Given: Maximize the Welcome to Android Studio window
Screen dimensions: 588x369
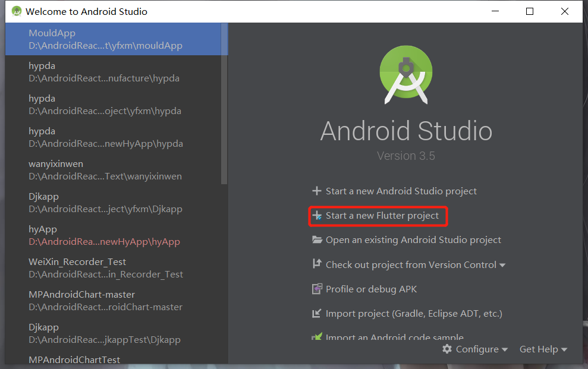Looking at the screenshot, I should click(530, 11).
